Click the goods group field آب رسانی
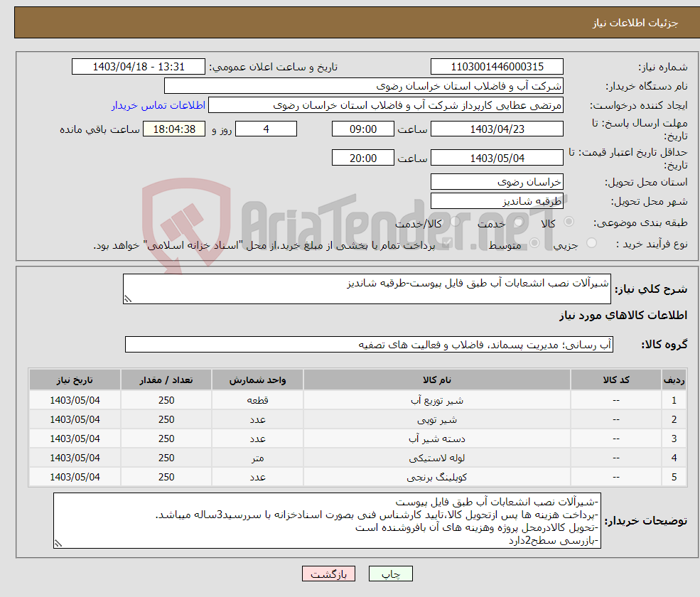Image resolution: width=700 pixels, height=597 pixels. [x=370, y=344]
